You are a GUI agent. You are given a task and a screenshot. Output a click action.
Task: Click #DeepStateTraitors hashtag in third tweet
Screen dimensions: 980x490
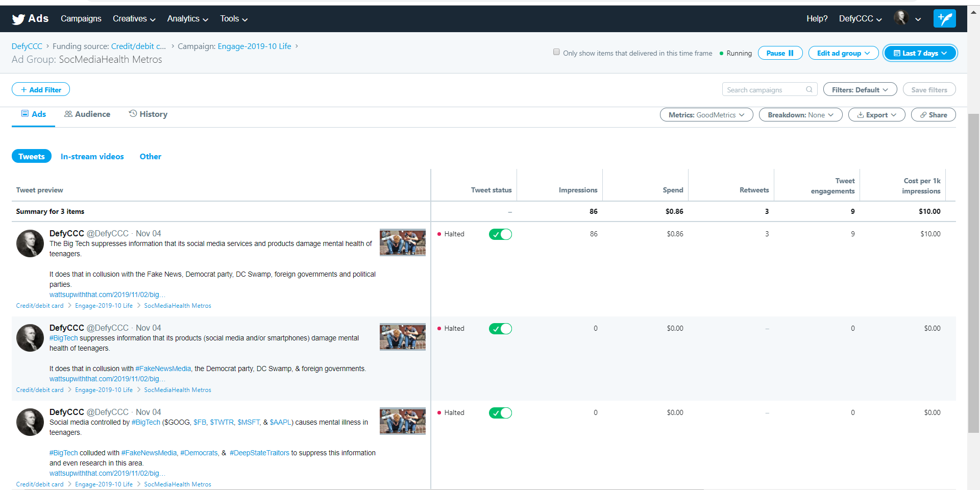tap(259, 453)
